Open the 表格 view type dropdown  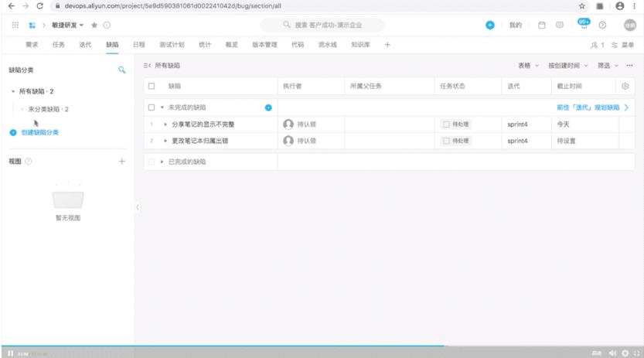pos(528,65)
